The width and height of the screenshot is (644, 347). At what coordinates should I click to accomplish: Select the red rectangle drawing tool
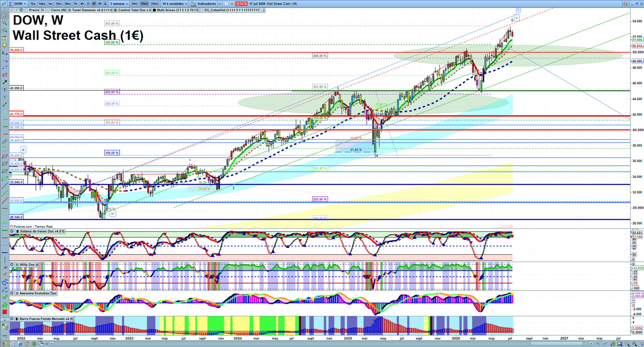click(4, 75)
